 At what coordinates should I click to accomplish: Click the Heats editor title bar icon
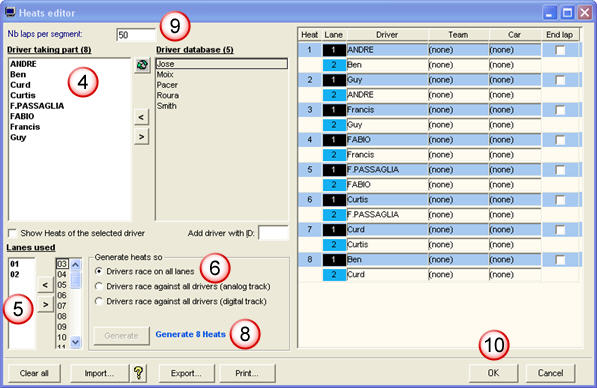click(x=10, y=12)
